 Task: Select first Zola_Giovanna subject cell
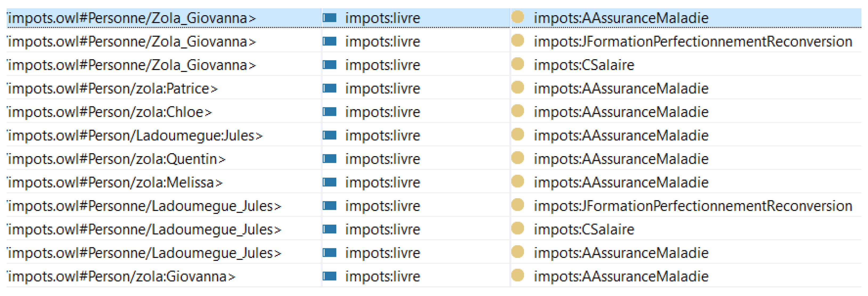(x=132, y=18)
